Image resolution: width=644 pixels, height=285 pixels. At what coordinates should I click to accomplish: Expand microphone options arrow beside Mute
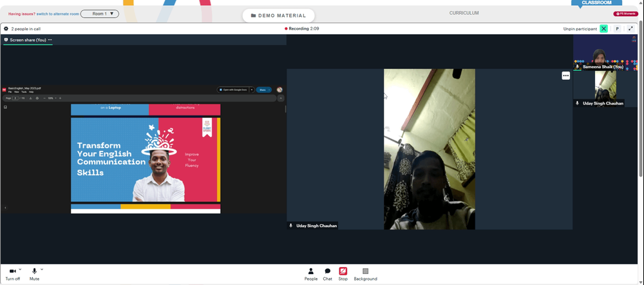[x=42, y=270]
